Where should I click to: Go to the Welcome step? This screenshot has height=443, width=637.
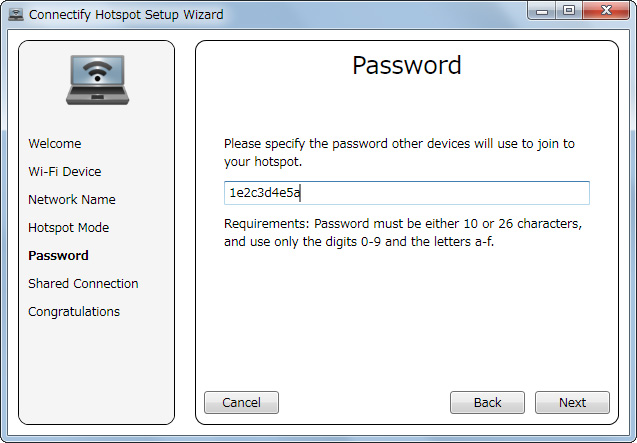(55, 144)
